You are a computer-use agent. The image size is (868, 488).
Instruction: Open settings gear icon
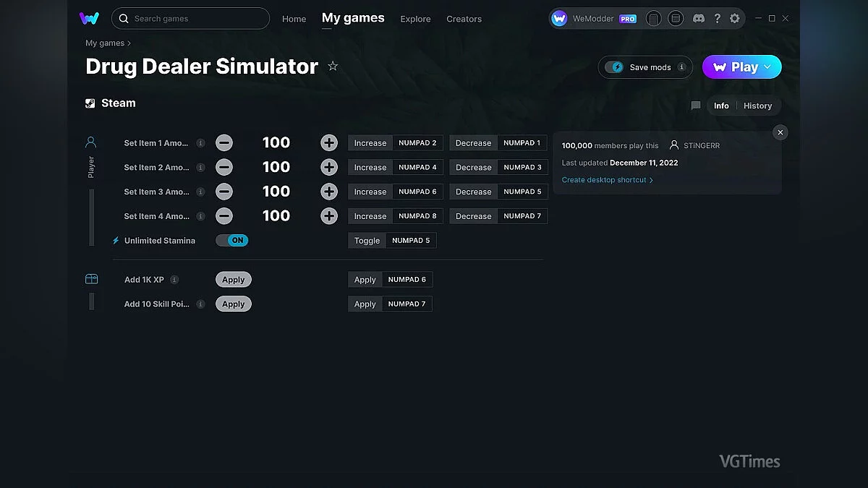pos(735,19)
